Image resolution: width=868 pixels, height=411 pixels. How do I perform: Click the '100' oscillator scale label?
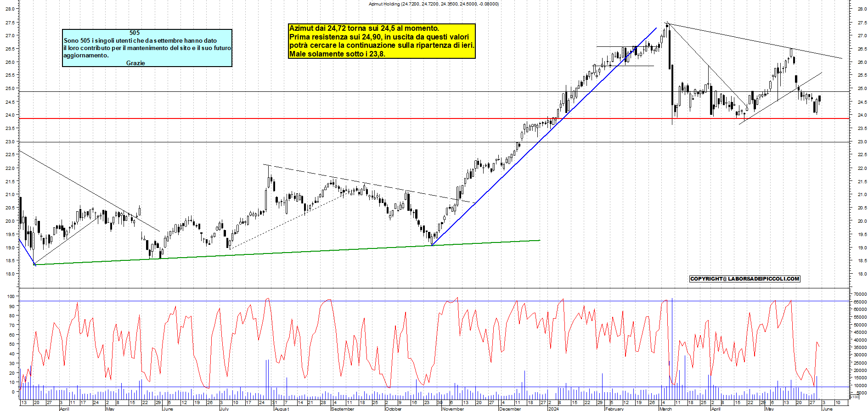11,297
